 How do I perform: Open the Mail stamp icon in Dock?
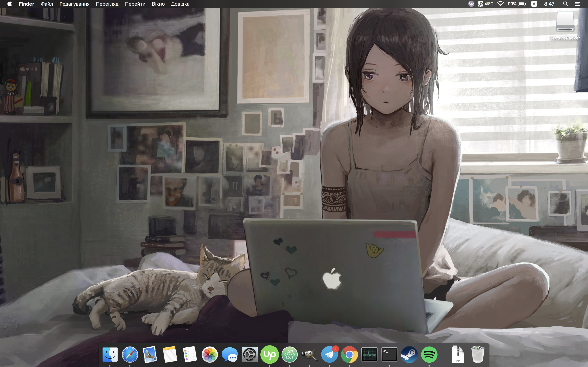(150, 354)
